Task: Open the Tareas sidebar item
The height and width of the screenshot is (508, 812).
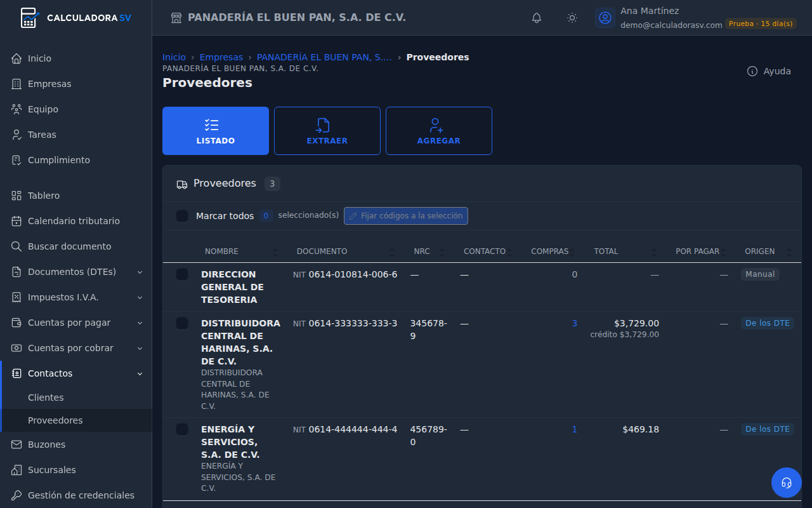Action: [x=76, y=135]
